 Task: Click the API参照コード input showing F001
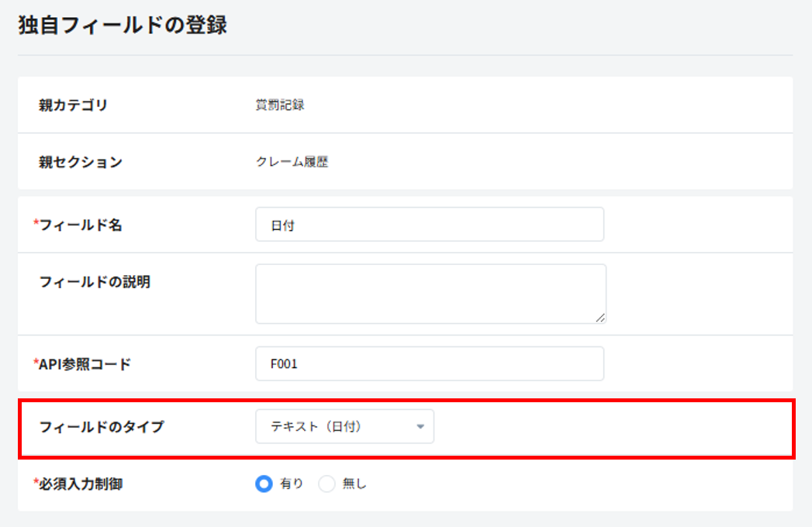[429, 363]
